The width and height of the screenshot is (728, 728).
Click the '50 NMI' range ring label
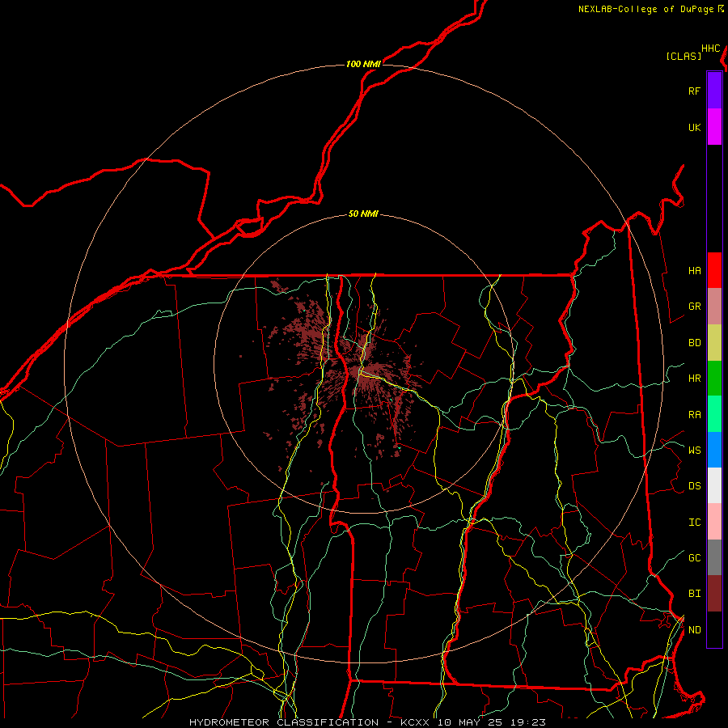pos(363,214)
